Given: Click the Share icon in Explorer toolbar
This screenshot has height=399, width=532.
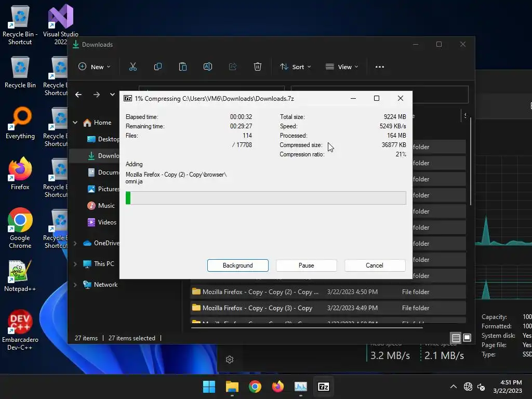Looking at the screenshot, I should pos(233,67).
